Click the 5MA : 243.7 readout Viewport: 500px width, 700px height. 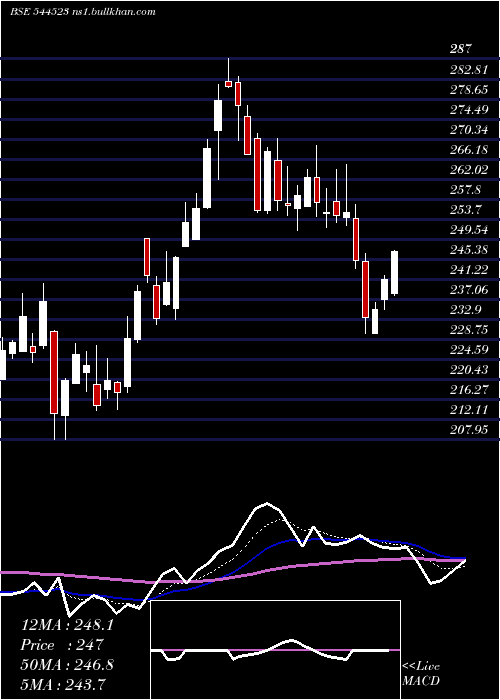[63, 684]
